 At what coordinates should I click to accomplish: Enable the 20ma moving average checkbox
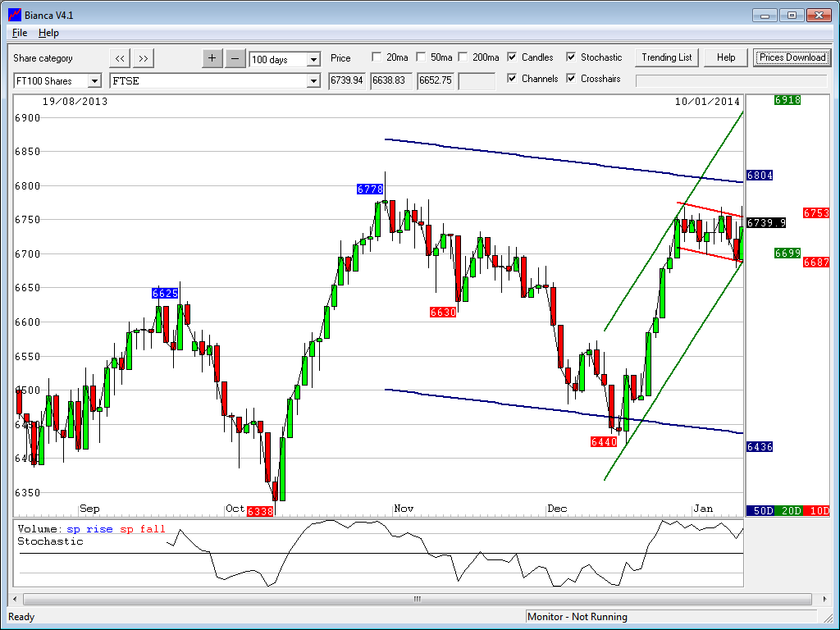pos(377,57)
